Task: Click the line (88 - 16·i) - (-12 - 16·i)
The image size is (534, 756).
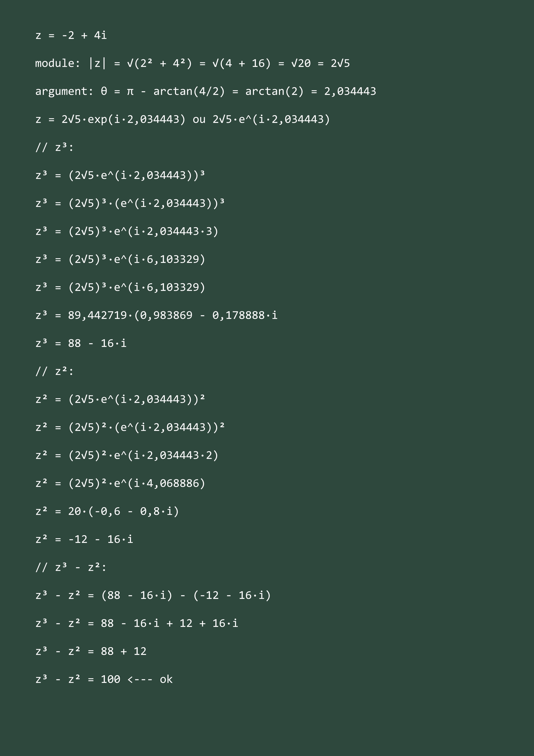Action: point(153,595)
